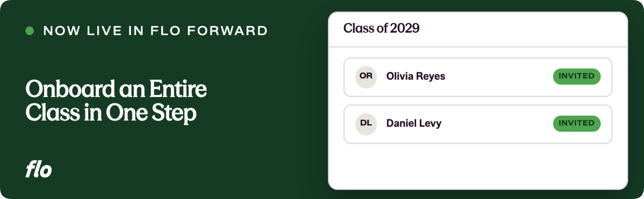Click Daniel Levy's INVITED badge

[576, 123]
